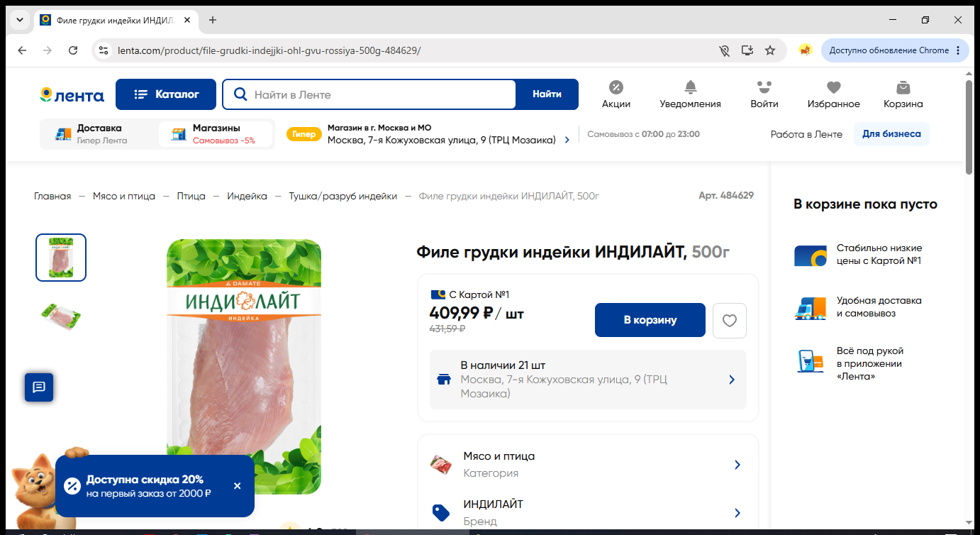Add product to favorites with heart button

(730, 321)
